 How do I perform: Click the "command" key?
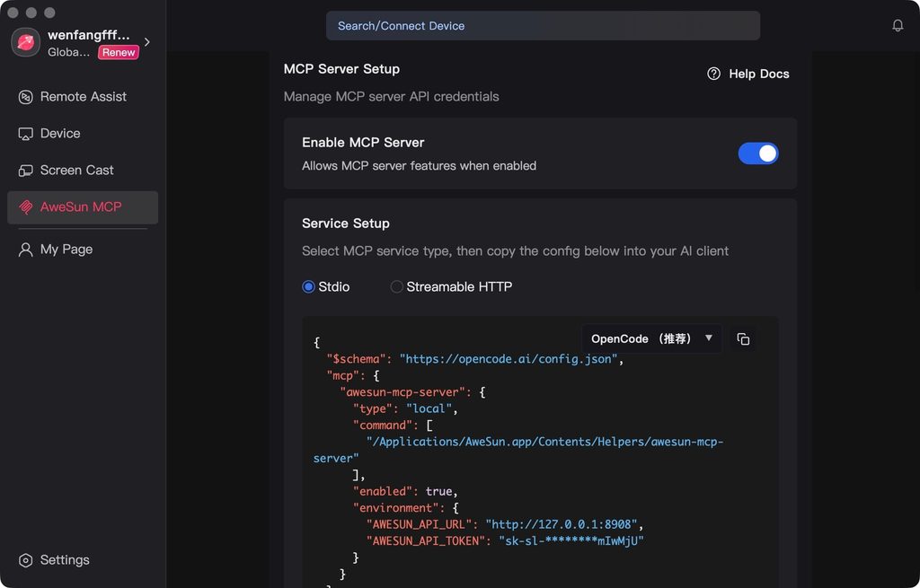[383, 425]
